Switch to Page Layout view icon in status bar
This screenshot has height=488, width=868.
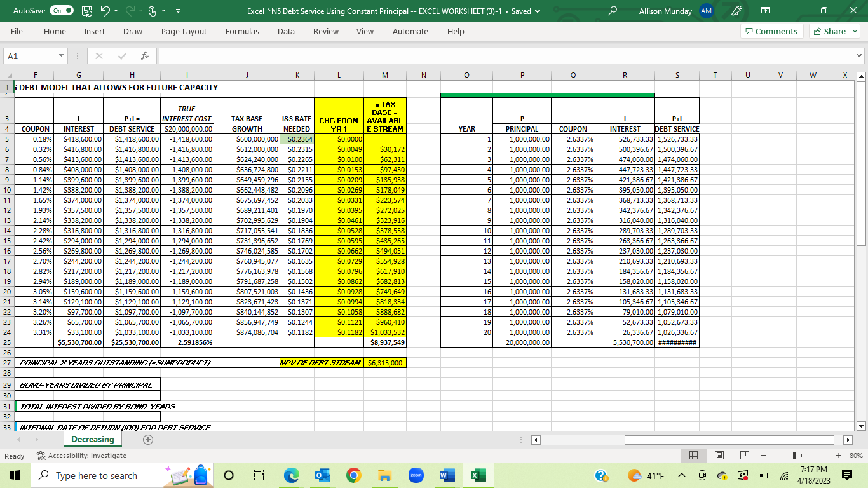point(719,456)
